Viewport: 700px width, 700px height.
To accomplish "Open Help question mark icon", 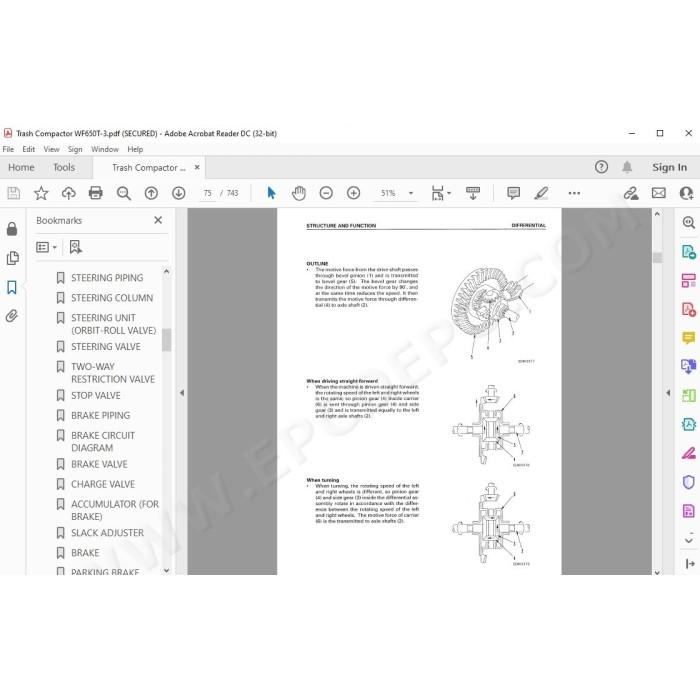I will point(601,167).
